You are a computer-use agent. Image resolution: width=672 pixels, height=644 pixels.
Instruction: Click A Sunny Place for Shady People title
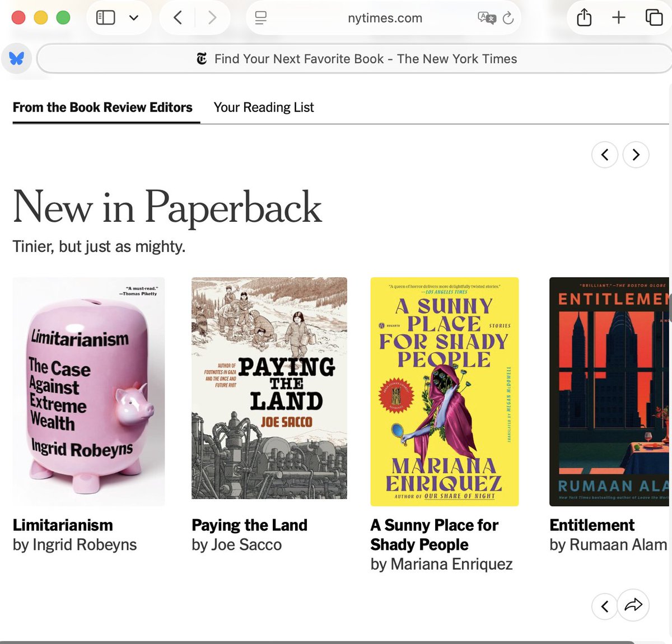[x=434, y=535]
